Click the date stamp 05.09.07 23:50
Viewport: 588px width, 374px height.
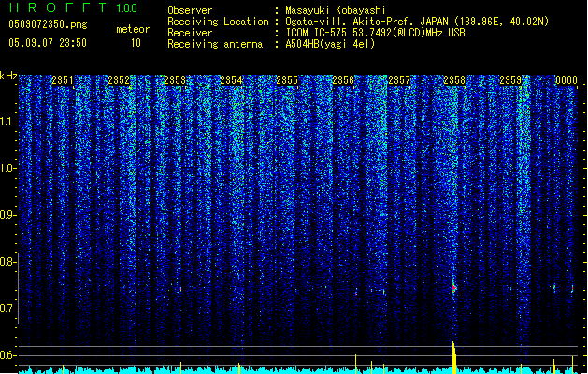(48, 43)
